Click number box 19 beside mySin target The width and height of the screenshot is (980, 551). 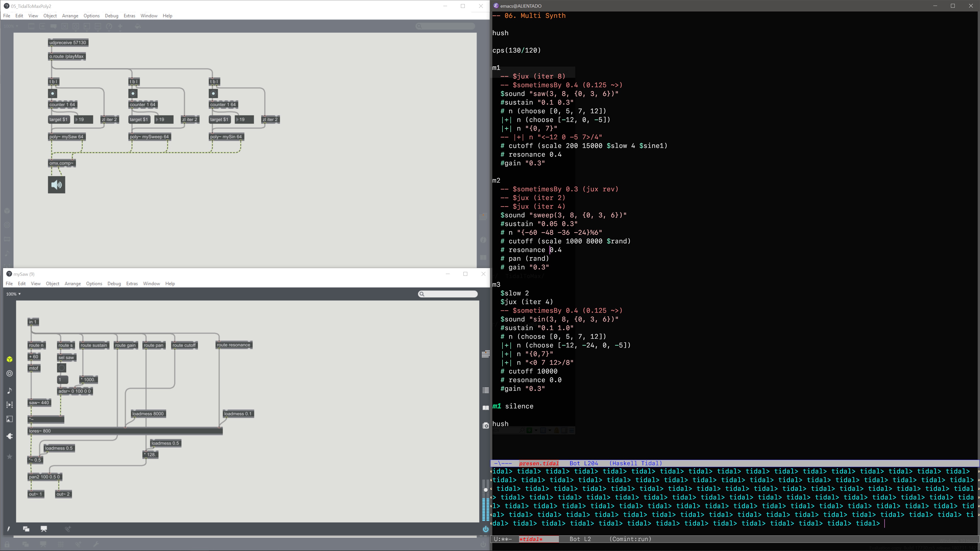point(244,119)
